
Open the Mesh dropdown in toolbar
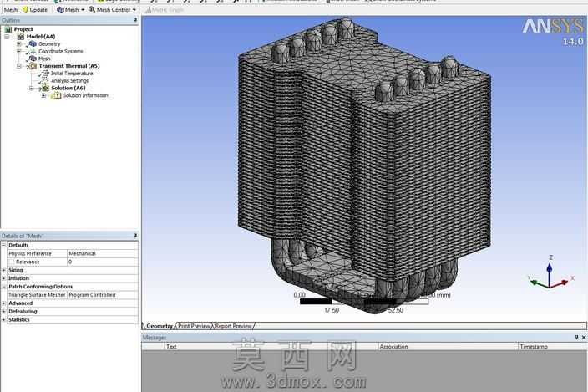pos(83,10)
